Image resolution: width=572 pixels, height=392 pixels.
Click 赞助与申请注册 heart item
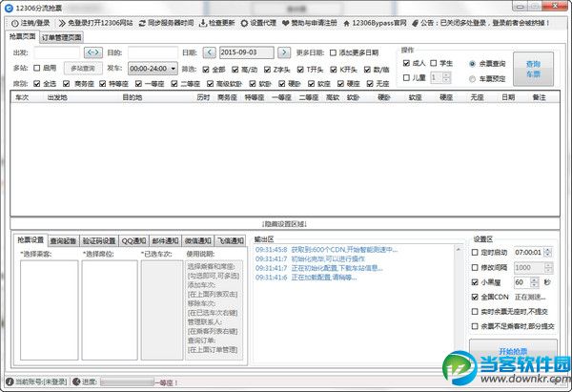click(309, 23)
